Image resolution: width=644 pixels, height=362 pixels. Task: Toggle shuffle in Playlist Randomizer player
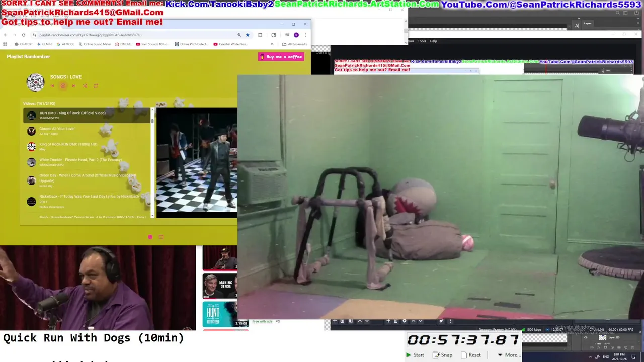coord(85,86)
